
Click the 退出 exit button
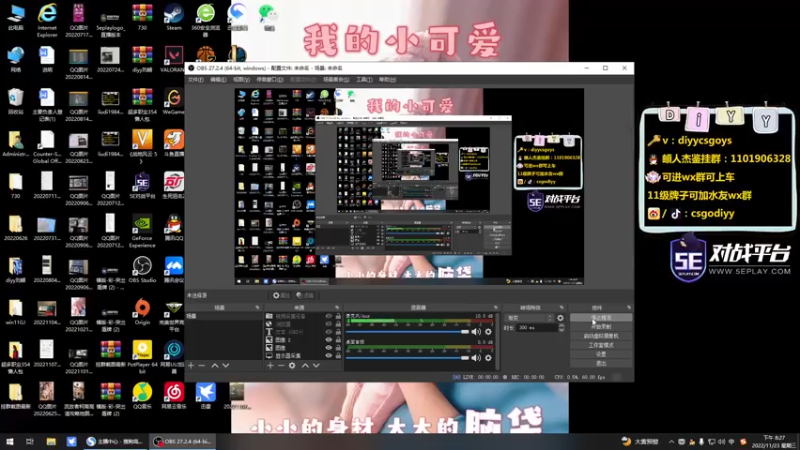click(601, 363)
